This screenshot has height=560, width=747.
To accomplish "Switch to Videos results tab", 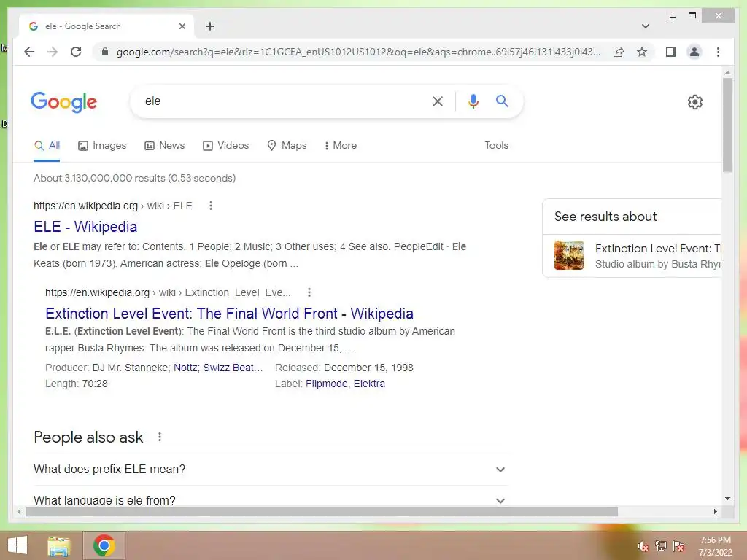I will (226, 146).
